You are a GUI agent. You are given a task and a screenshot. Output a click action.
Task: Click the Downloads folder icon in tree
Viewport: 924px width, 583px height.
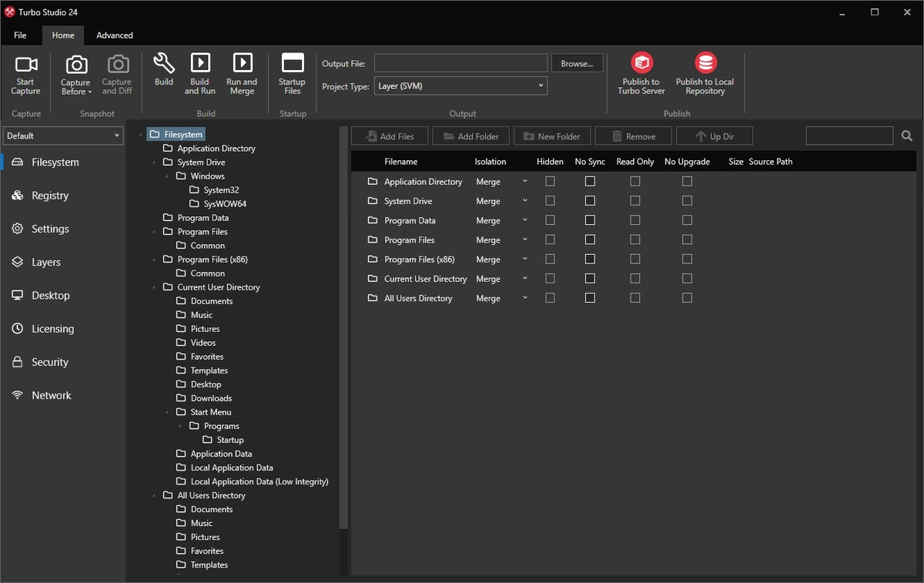pyautogui.click(x=181, y=398)
